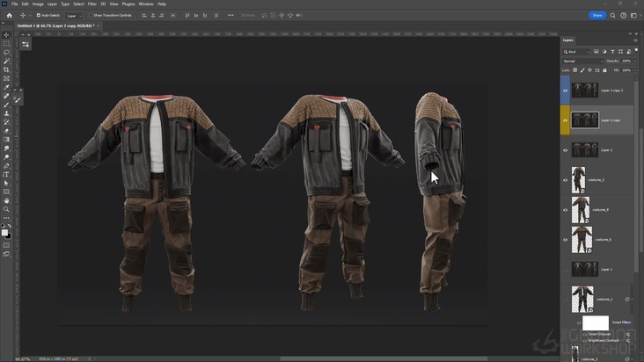Filter layers by type layers icon
644x362 pixels.
tap(612, 52)
